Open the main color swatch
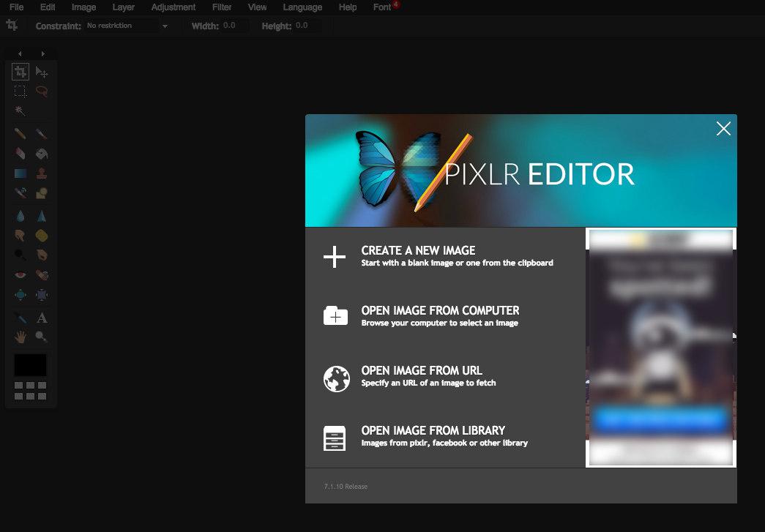 pos(30,365)
